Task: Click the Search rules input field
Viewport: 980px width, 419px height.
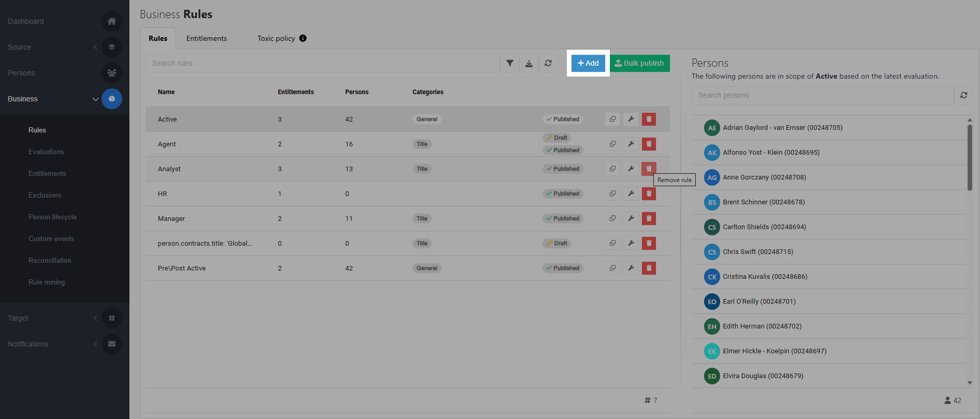Action: [323, 63]
